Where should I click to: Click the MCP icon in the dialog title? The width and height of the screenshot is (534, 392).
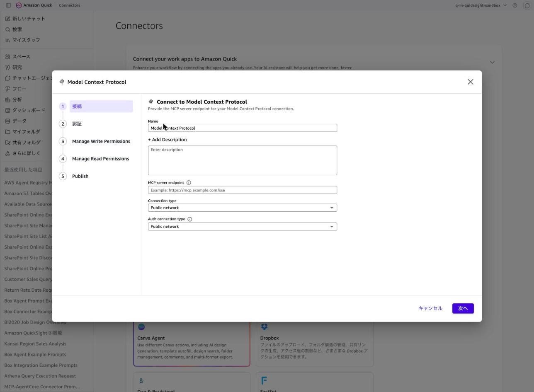pos(62,82)
